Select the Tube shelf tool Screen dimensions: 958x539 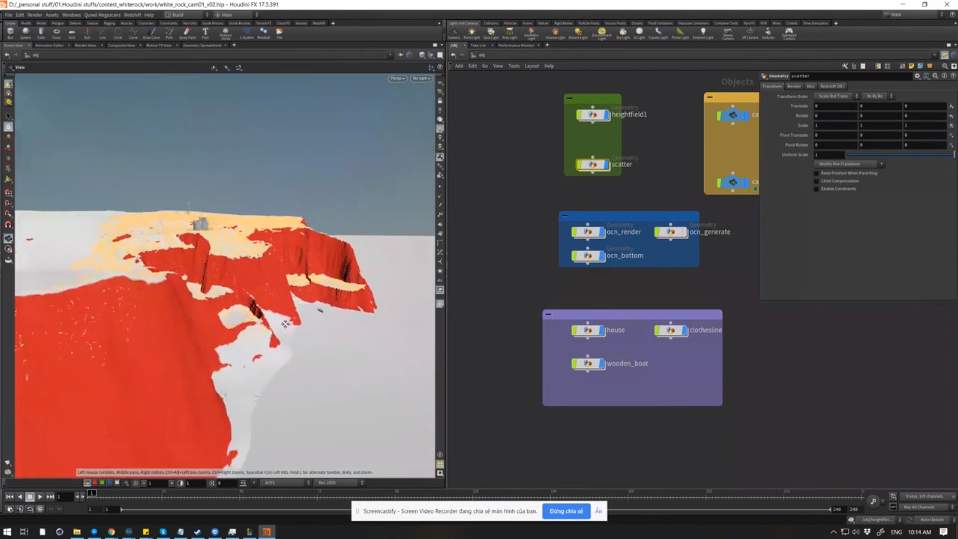[41, 33]
